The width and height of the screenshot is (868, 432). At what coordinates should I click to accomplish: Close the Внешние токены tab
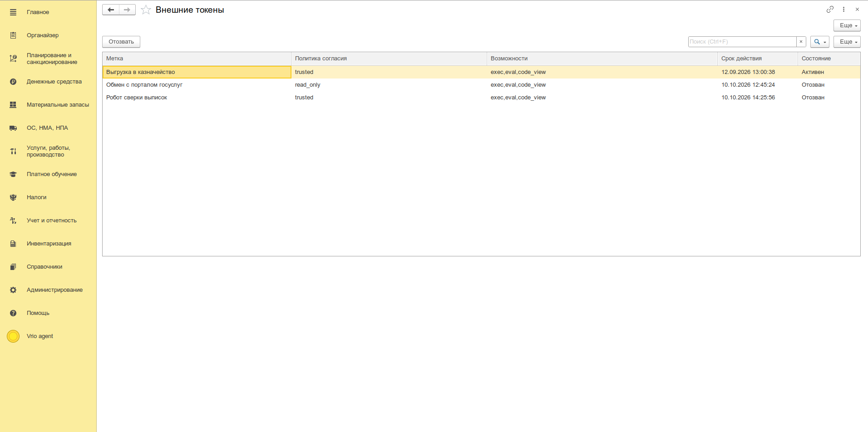857,10
